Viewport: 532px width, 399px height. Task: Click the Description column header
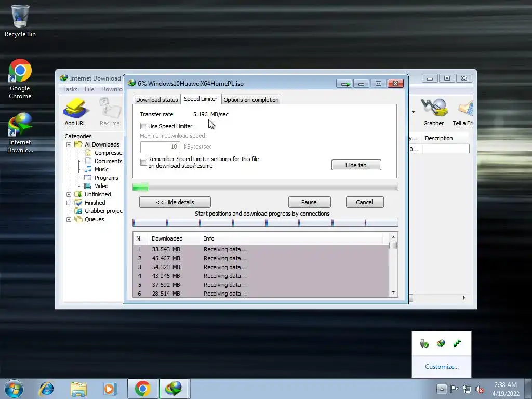pyautogui.click(x=445, y=138)
